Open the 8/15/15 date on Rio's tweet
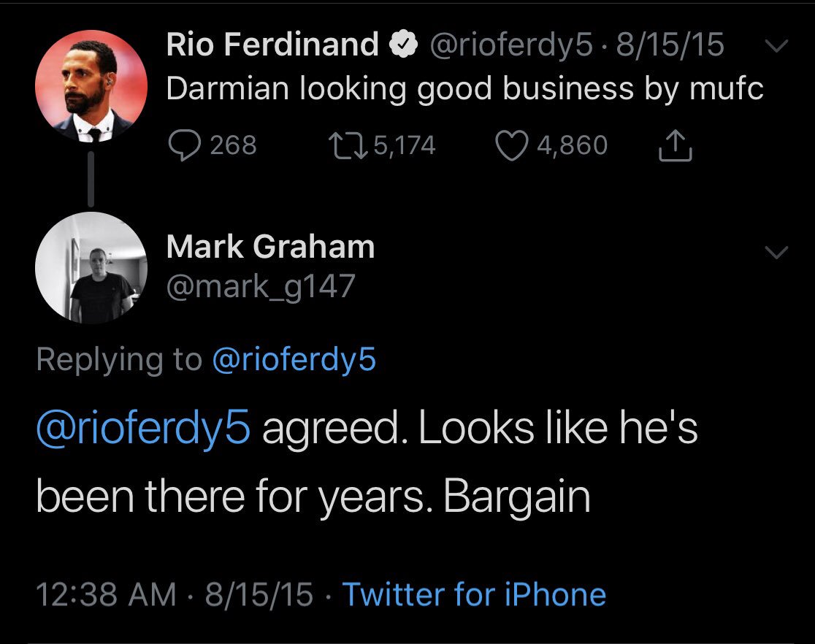Image resolution: width=815 pixels, height=644 pixels. tap(670, 46)
